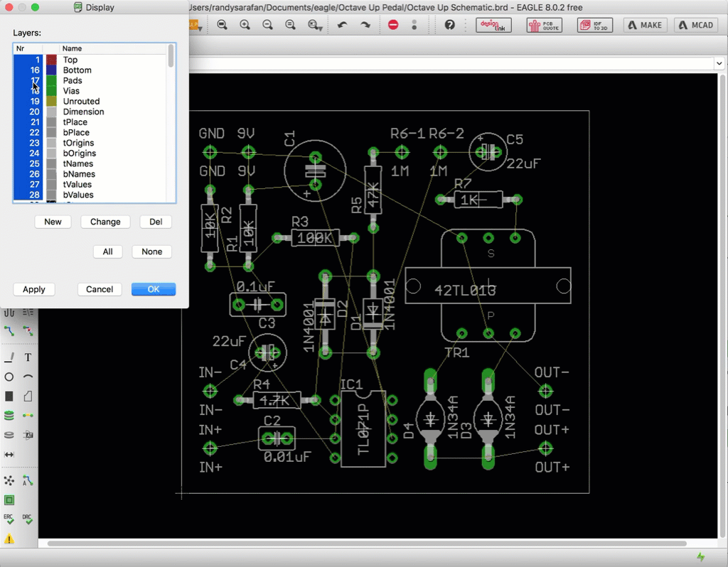Screen dimensions: 728x567
Task: Click the board's horizontal scrollbar
Action: click(367, 544)
